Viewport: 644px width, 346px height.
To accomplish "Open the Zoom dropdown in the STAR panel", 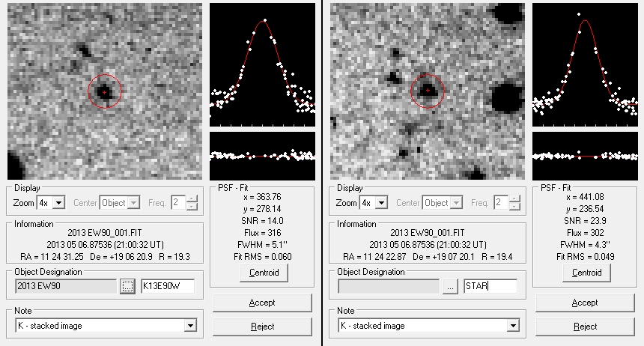I will tap(381, 203).
